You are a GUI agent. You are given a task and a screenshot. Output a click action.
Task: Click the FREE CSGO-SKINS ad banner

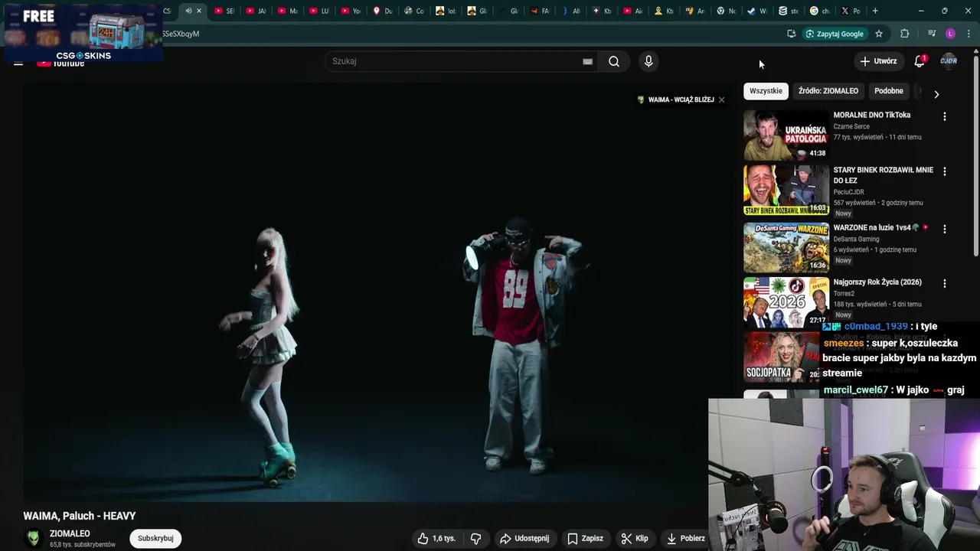coord(83,32)
